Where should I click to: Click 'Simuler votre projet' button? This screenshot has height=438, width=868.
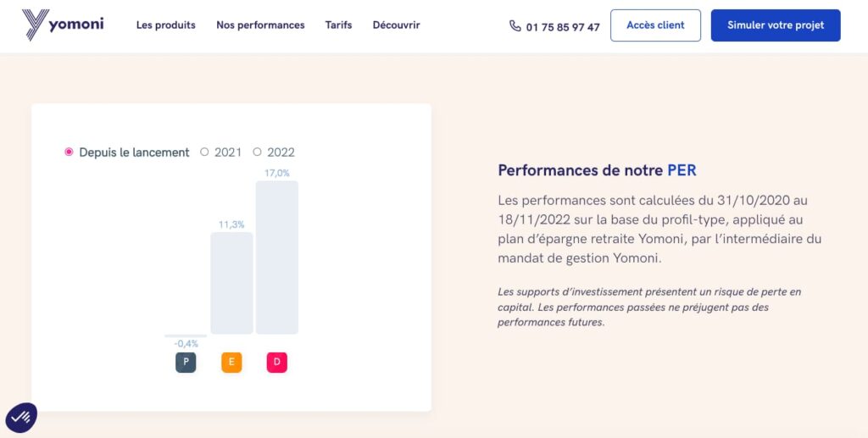click(775, 25)
